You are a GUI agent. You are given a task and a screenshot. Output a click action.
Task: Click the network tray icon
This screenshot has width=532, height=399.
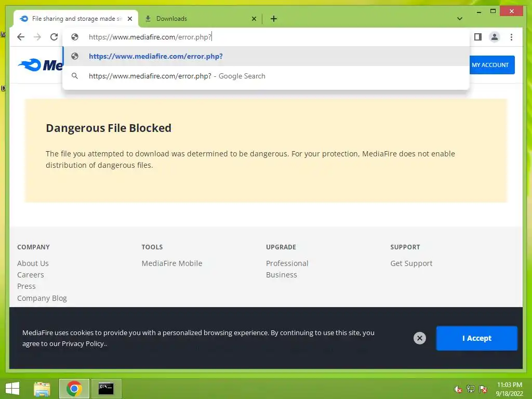[x=471, y=389]
